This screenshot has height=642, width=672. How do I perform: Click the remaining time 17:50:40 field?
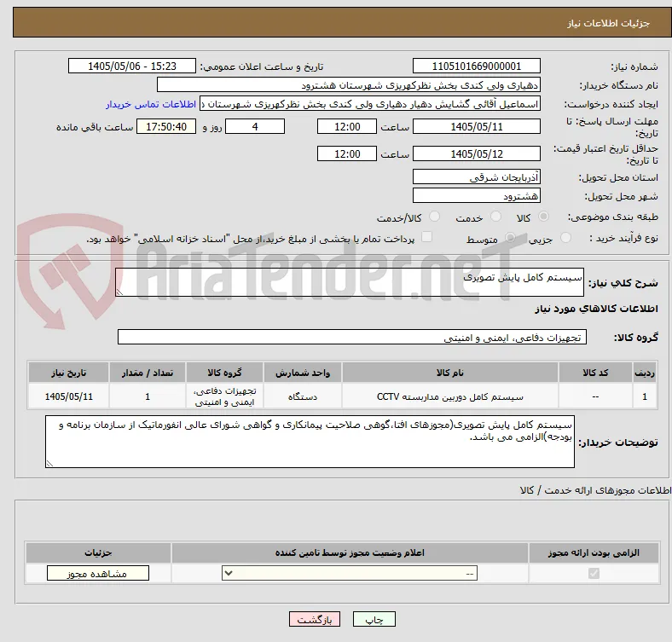166,126
